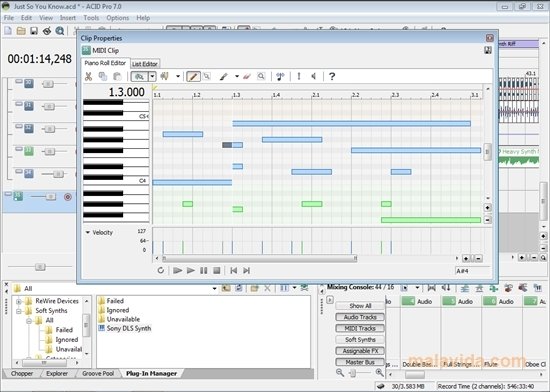Click the Paste icon in piano roll toolbar
The image size is (550, 392).
pyautogui.click(x=117, y=76)
